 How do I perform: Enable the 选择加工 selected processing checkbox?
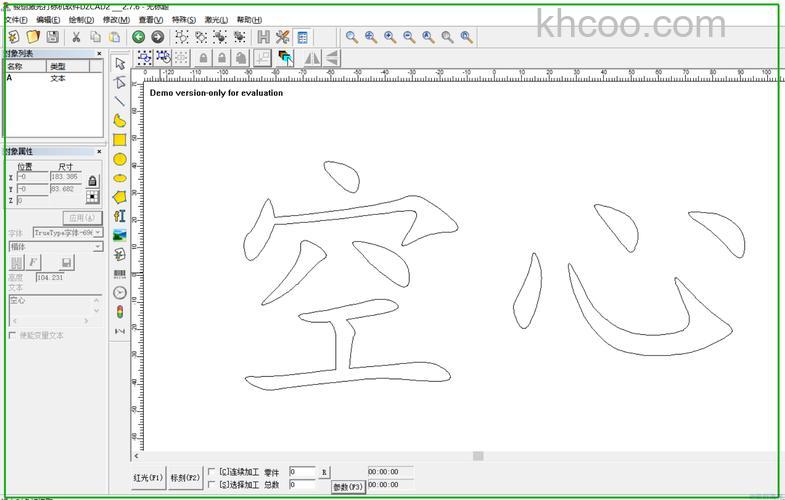[x=212, y=484]
